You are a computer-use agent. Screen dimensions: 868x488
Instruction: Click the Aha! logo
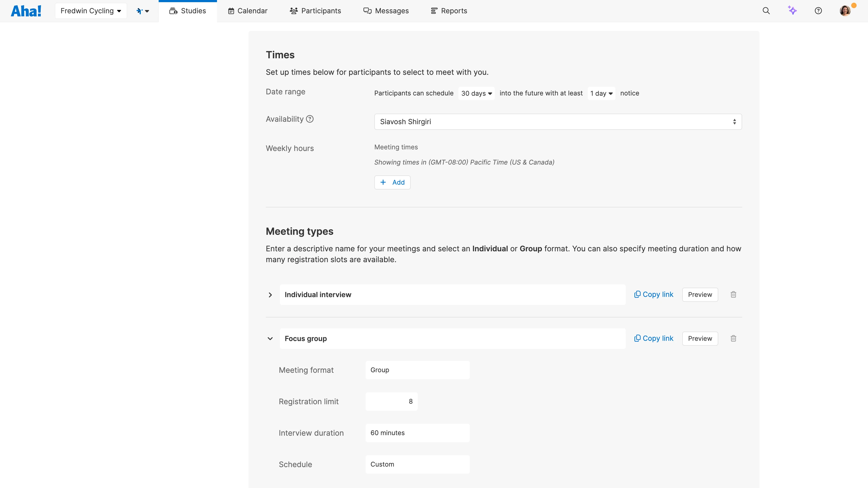[26, 11]
